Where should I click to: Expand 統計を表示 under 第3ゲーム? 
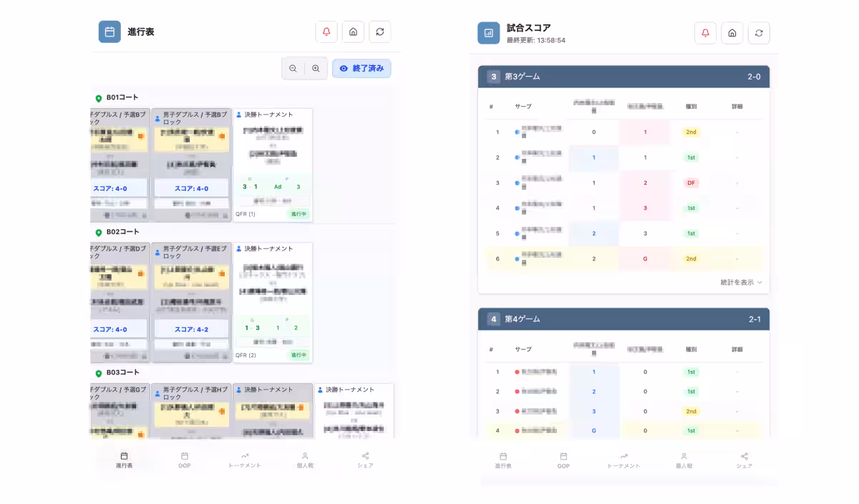coord(742,283)
